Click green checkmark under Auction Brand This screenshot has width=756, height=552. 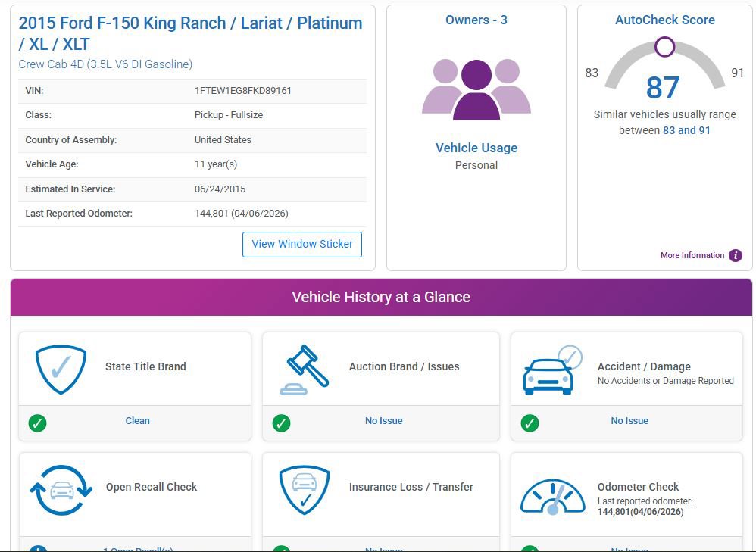pyautogui.click(x=282, y=423)
